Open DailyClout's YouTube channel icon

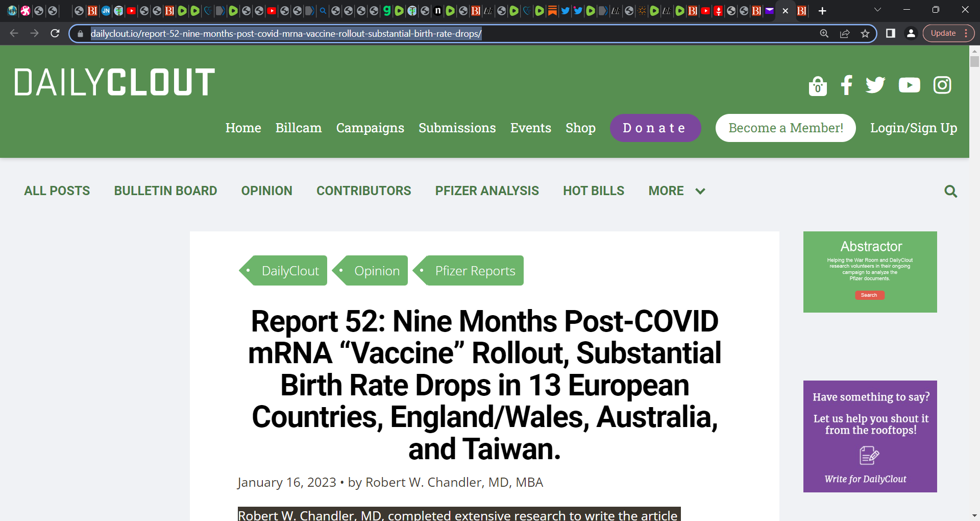coord(909,85)
